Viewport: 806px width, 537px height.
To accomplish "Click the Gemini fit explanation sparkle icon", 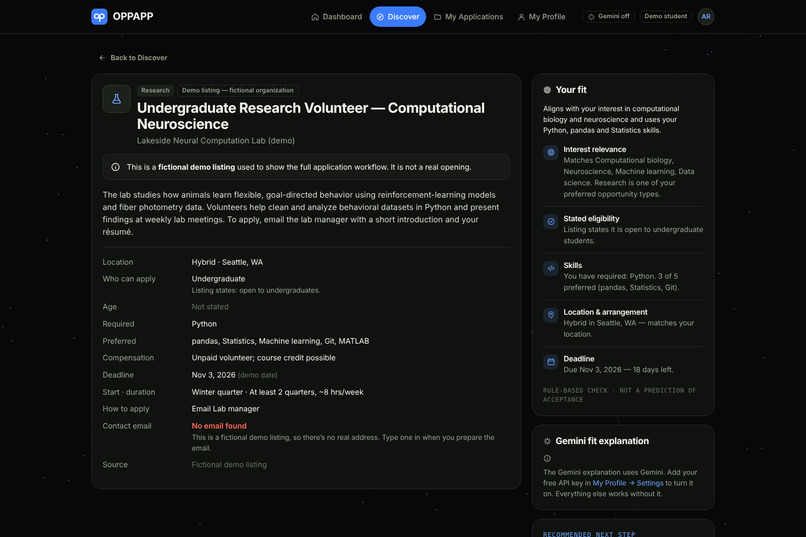I will 547,441.
